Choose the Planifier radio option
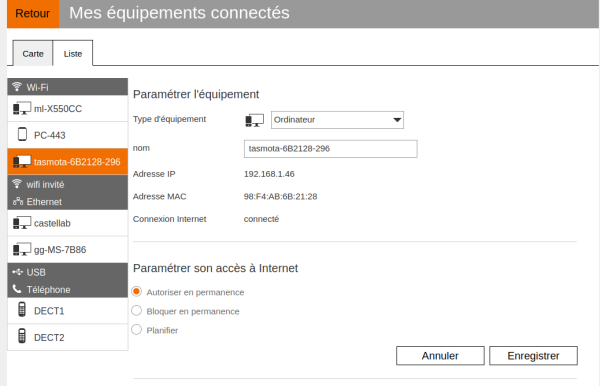This screenshot has width=600, height=386. [137, 329]
